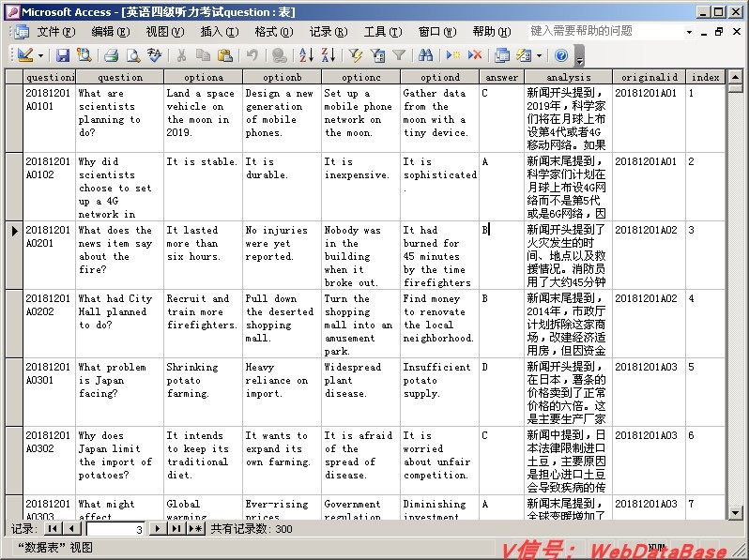Open the 视图 menu

click(x=165, y=32)
